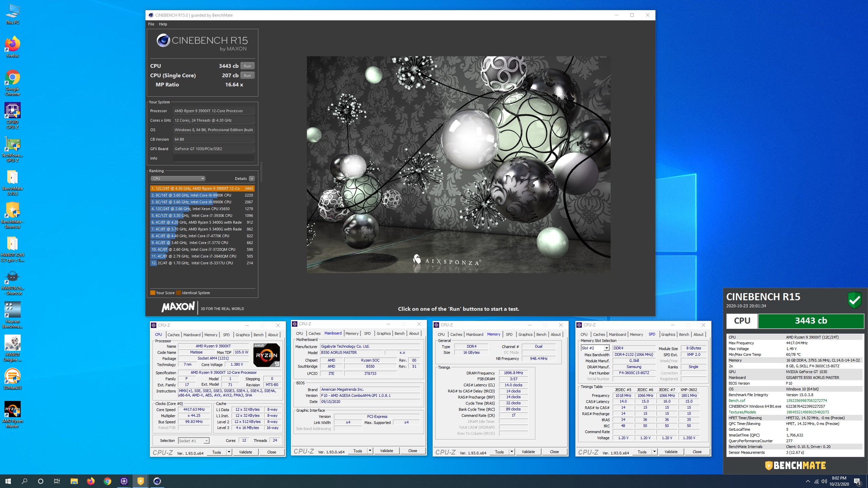Open the notification center icon
The height and width of the screenshot is (488, 868).
857,481
